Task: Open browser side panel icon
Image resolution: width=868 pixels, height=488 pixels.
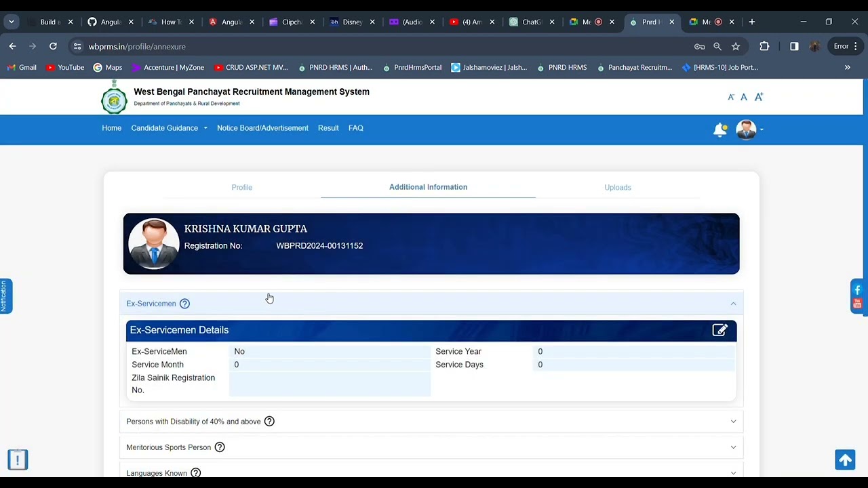Action: point(794,46)
